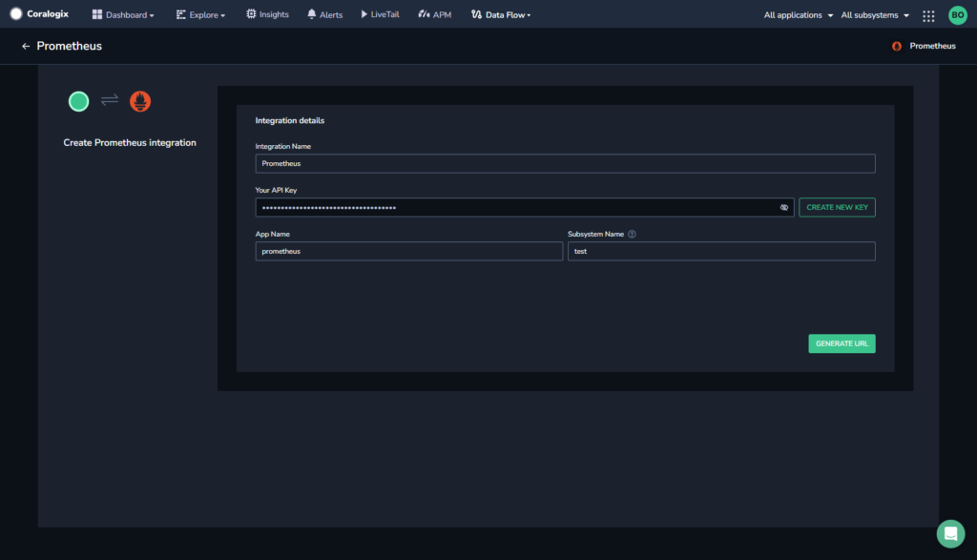
Task: Expand the Data Flow menu
Action: click(501, 14)
